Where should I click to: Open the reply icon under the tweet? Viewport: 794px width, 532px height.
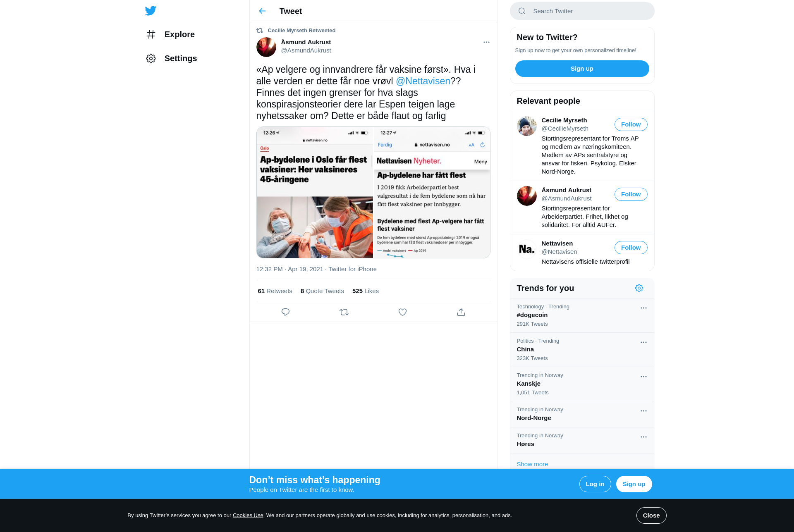[285, 312]
